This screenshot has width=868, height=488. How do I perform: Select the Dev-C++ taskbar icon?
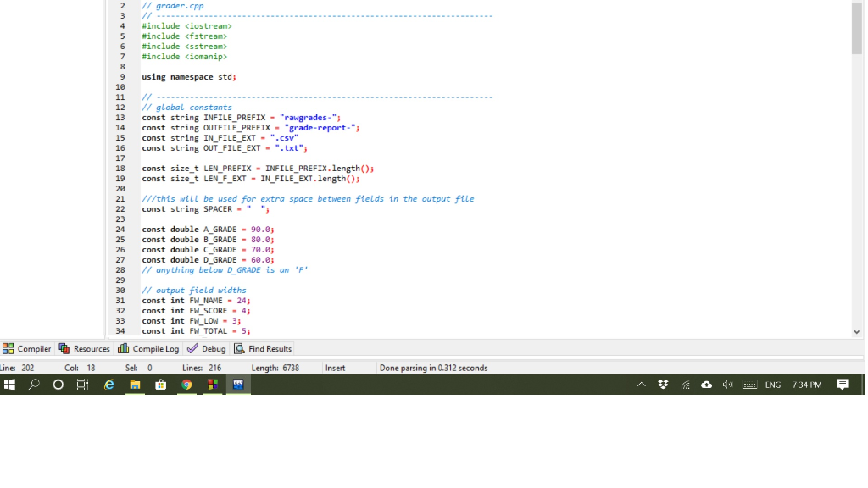(x=238, y=385)
